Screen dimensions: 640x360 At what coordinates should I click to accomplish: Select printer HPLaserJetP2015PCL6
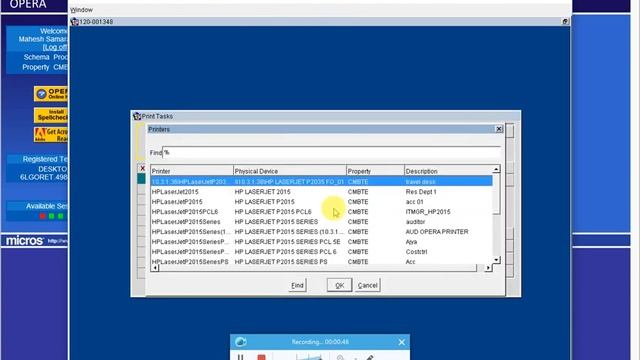[185, 212]
